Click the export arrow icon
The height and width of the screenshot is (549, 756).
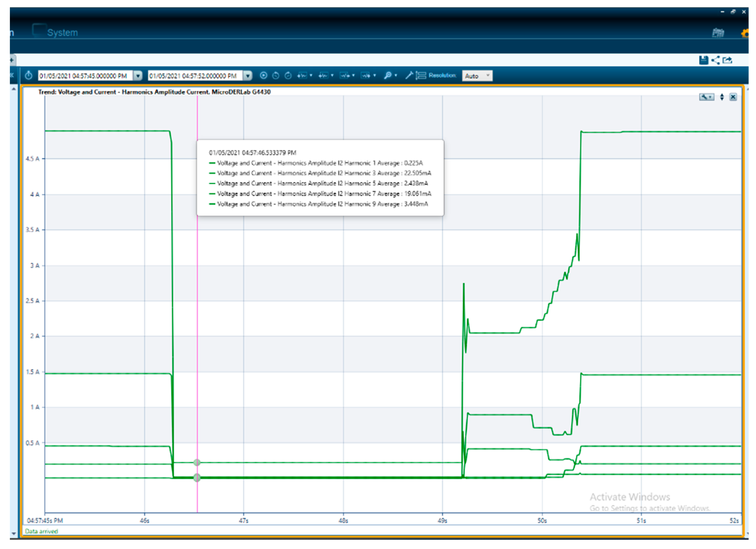[727, 60]
